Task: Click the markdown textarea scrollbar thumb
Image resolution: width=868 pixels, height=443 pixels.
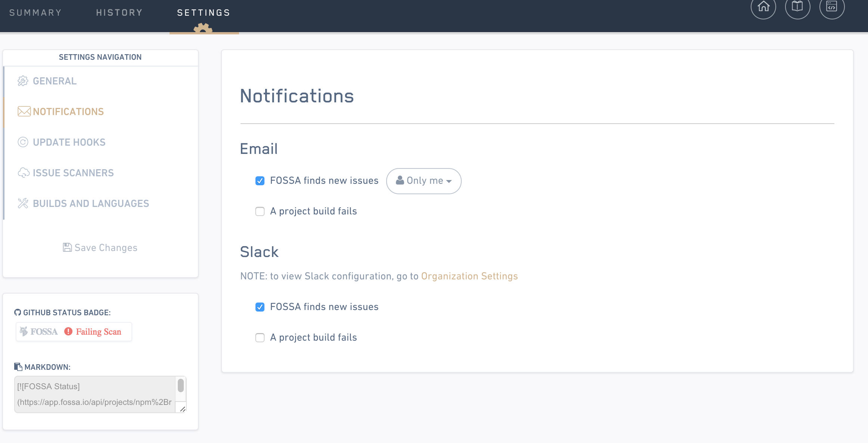Action: pos(181,385)
